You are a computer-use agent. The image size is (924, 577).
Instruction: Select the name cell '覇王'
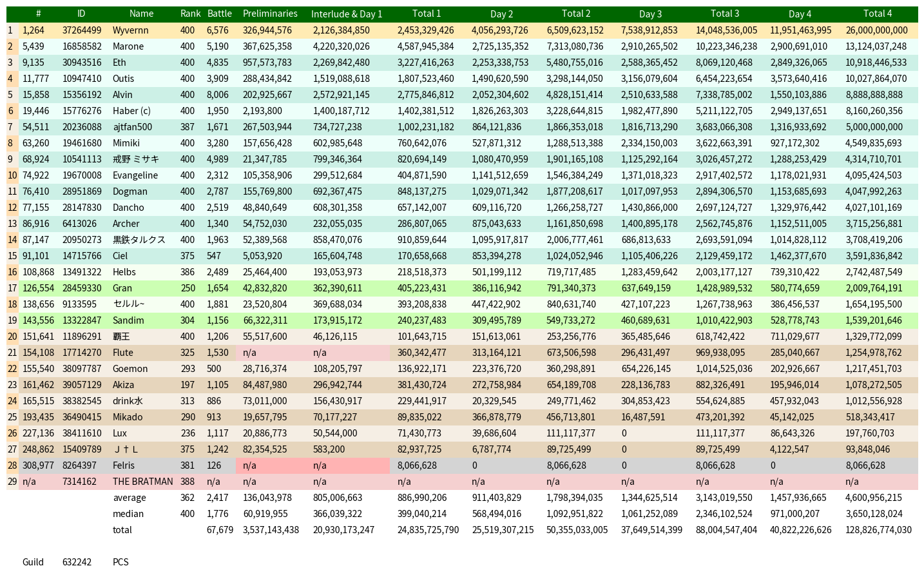121,337
